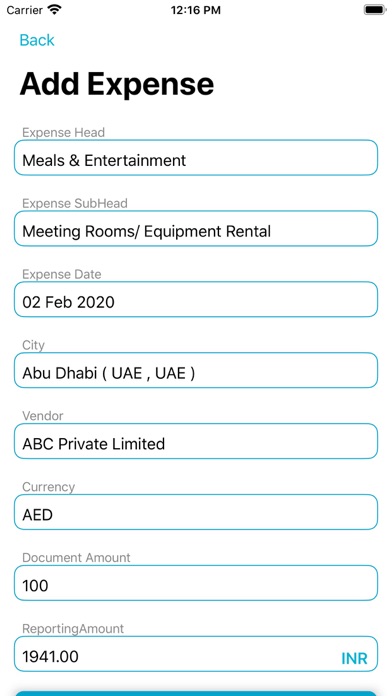This screenshot has height=696, width=392.
Task: Tap the Add Expense page title
Action: coord(117,84)
